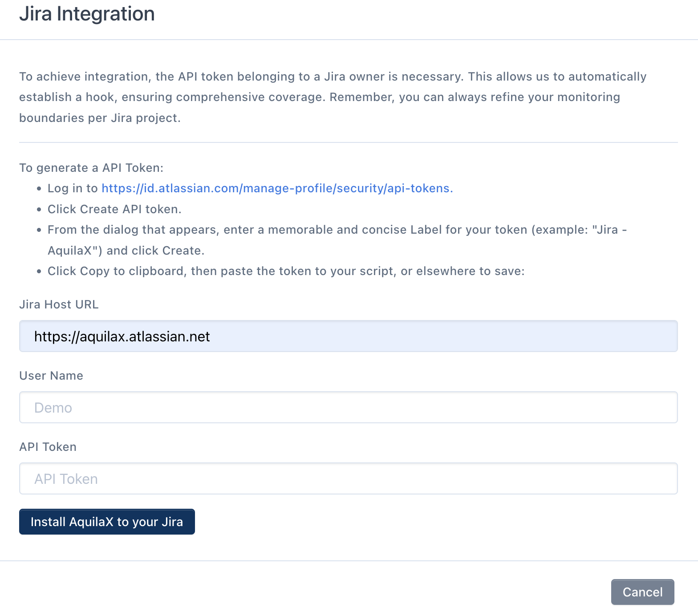Click the 'AquilaX") and click Create.' text line
Image resolution: width=698 pixels, height=616 pixels.
(x=126, y=251)
